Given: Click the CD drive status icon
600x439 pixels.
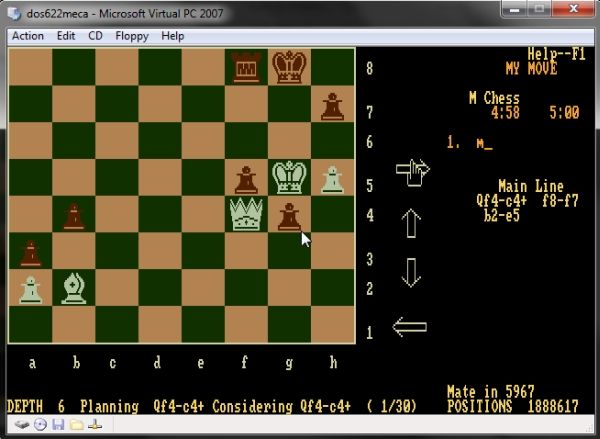Looking at the screenshot, I should (41, 424).
